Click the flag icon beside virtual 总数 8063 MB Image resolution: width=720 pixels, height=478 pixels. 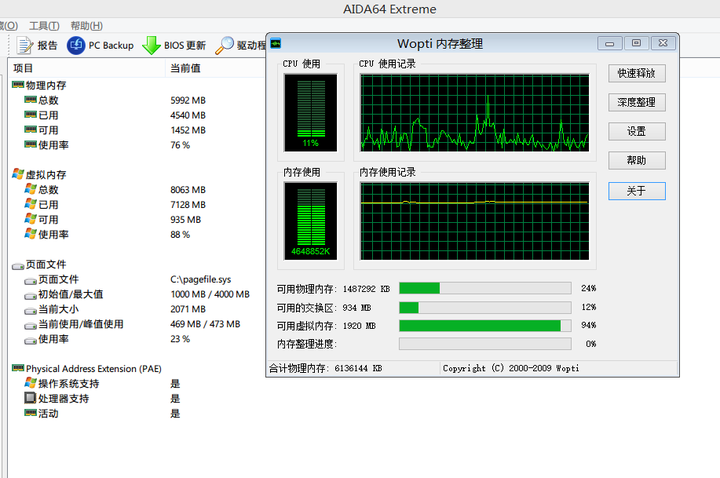30,189
